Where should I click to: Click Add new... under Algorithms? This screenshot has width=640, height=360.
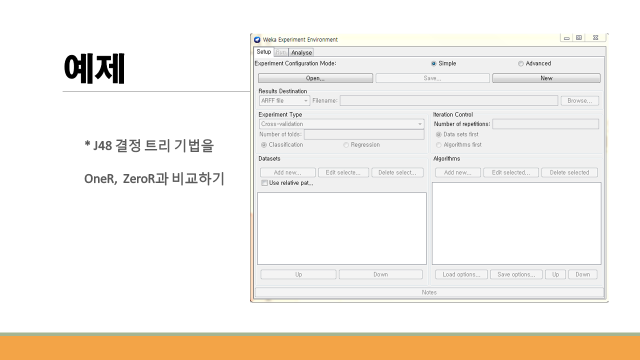coord(458,173)
